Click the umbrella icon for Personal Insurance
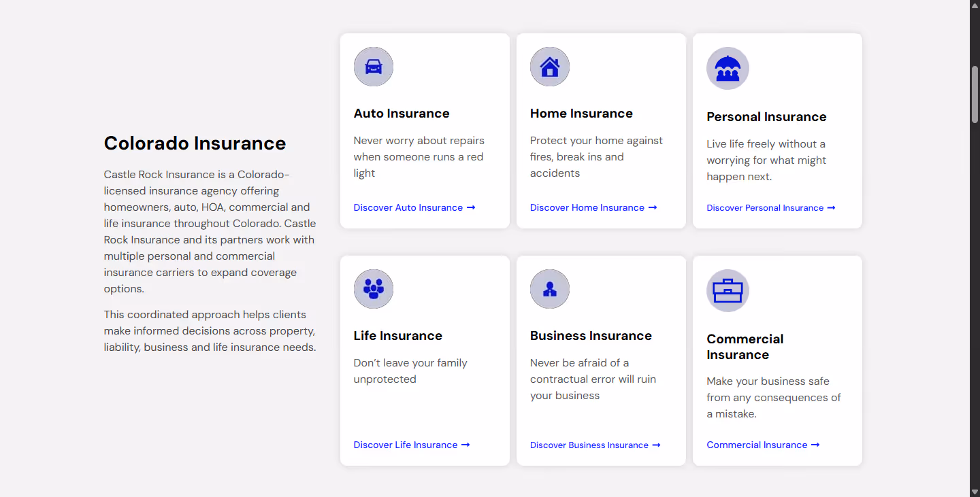This screenshot has height=497, width=980. pyautogui.click(x=728, y=68)
